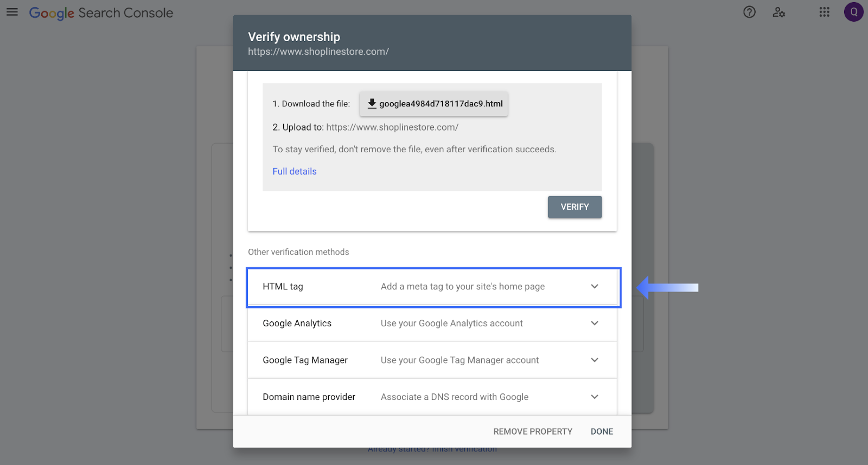Select the Google Tag Manager method row
Image resolution: width=868 pixels, height=465 pixels.
click(x=305, y=360)
